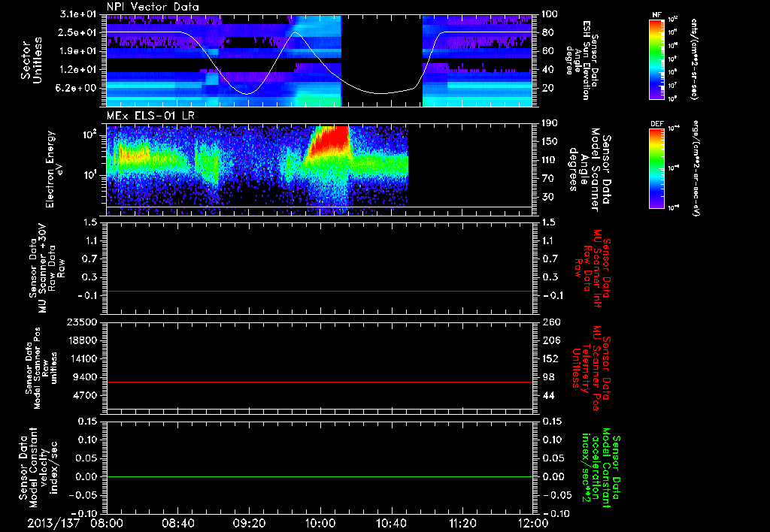Screen dimensions: 770x532
Task: Click the DEF energy flux color bar
Action: pos(656,168)
